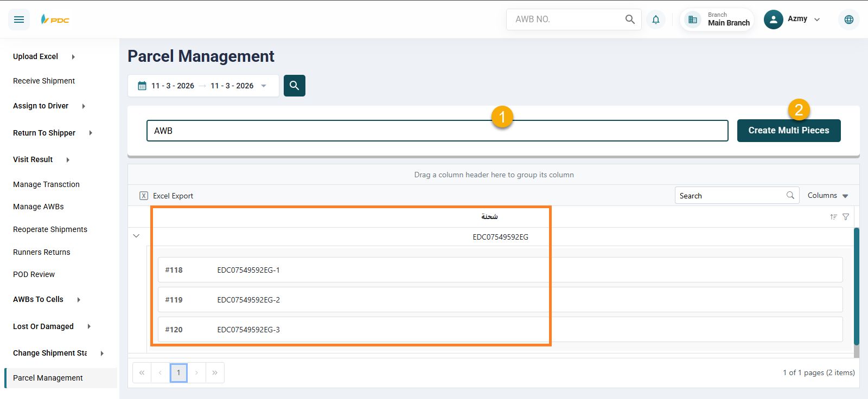The image size is (868, 399).
Task: Click the column filter funnel icon
Action: [845, 217]
